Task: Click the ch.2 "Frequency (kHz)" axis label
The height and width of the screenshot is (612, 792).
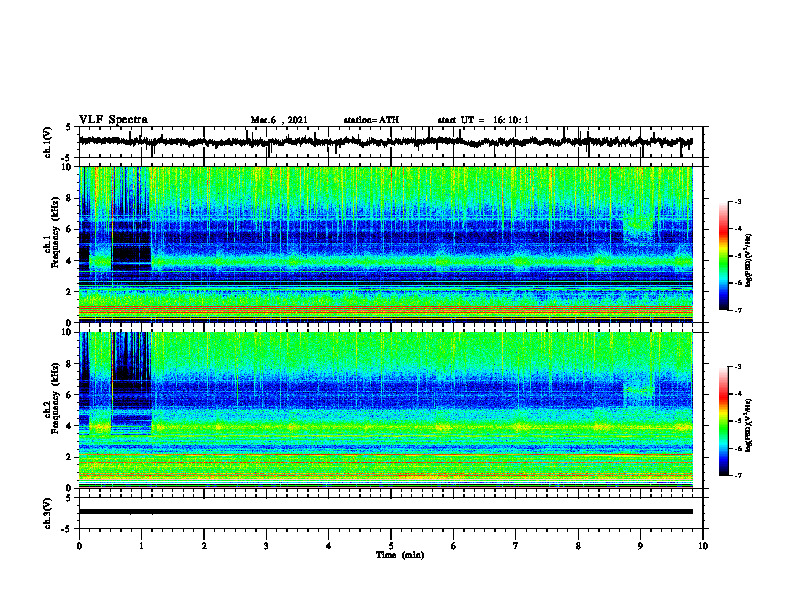Action: (55, 398)
